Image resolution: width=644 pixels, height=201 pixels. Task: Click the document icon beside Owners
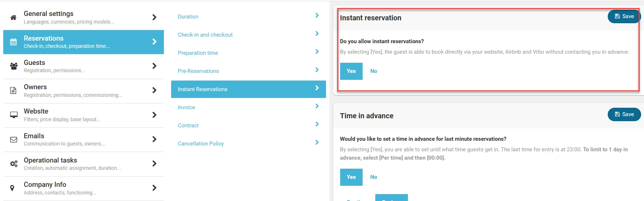pyautogui.click(x=13, y=90)
